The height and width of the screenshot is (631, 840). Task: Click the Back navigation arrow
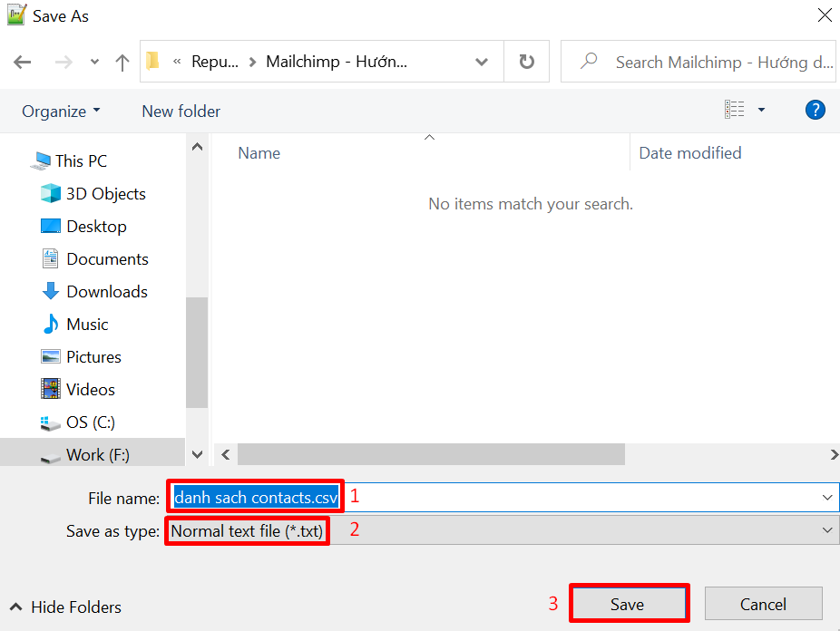point(22,62)
